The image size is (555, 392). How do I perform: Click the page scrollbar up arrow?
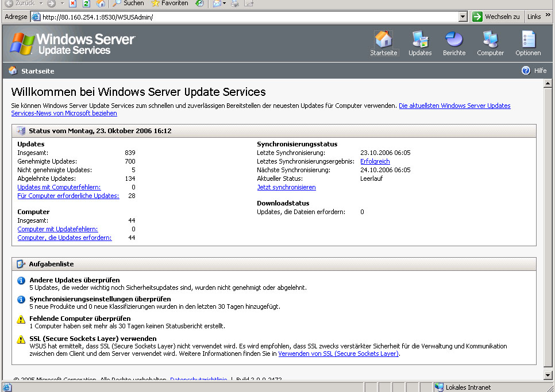[x=548, y=83]
